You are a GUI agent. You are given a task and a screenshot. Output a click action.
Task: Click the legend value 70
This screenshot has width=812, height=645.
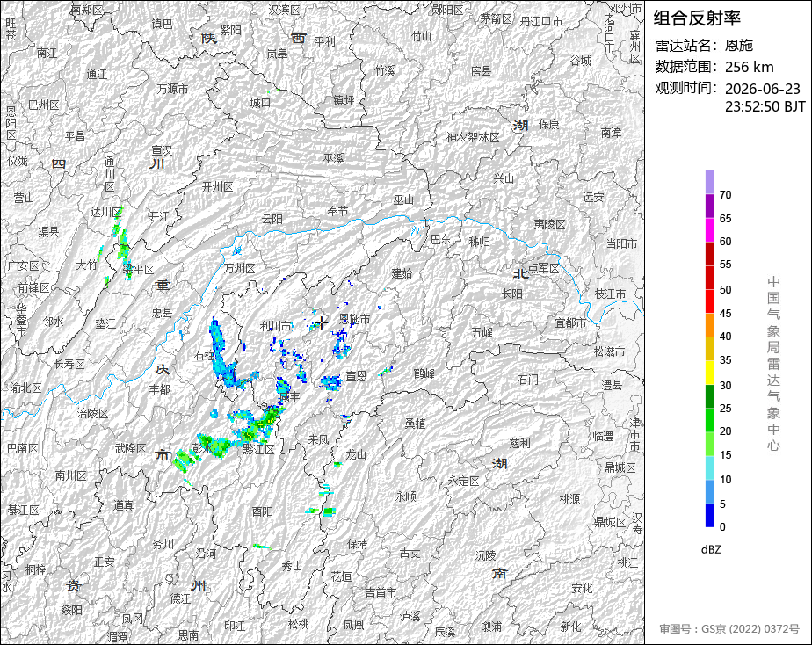pos(726,194)
